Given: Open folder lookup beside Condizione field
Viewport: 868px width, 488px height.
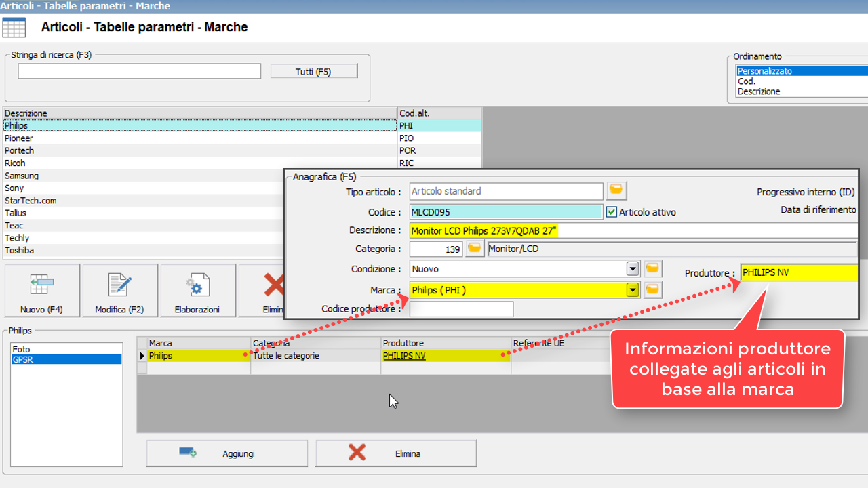Looking at the screenshot, I should 652,268.
